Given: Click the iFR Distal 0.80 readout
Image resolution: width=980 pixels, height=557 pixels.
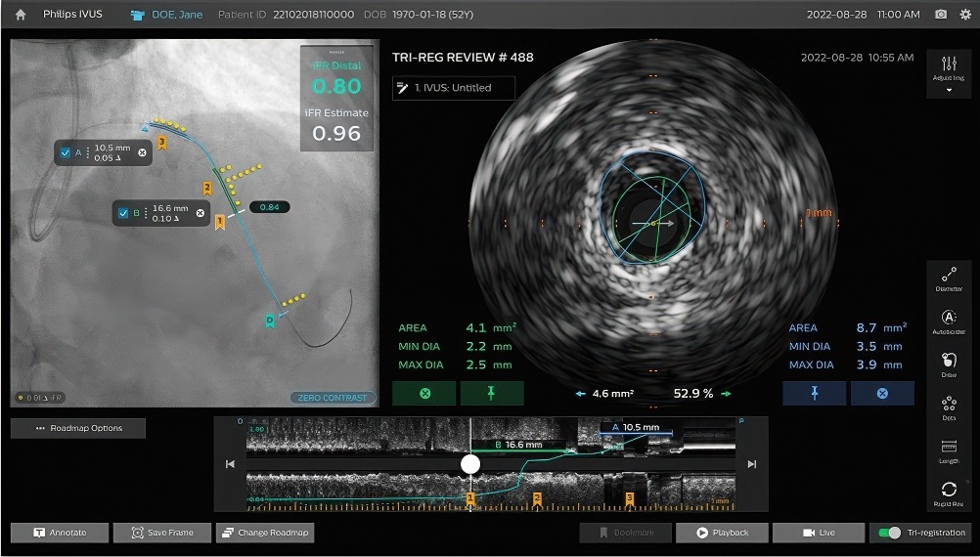Looking at the screenshot, I should 336,79.
